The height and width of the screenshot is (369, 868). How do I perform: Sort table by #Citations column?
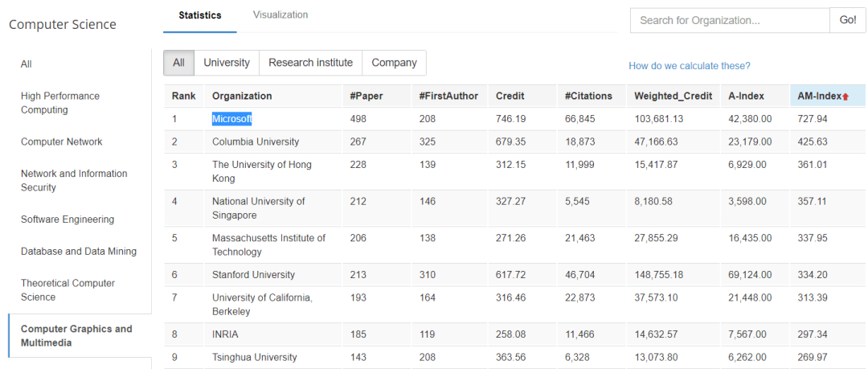(588, 96)
